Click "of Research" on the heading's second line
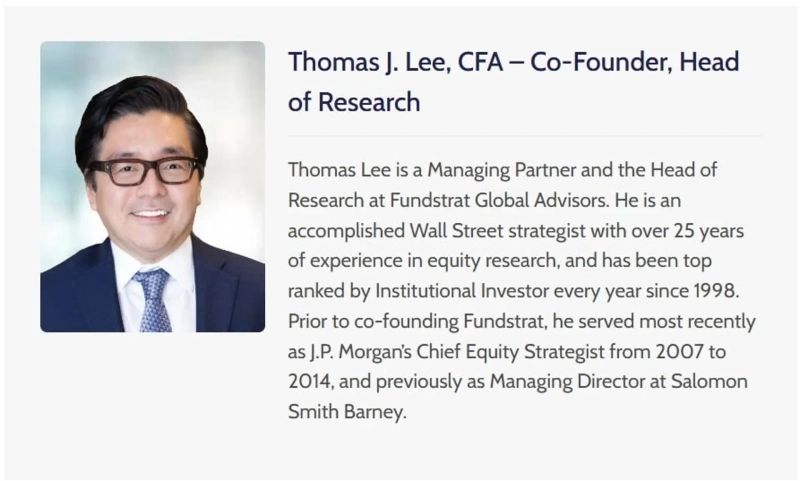This screenshot has height=481, width=800. pyautogui.click(x=354, y=102)
